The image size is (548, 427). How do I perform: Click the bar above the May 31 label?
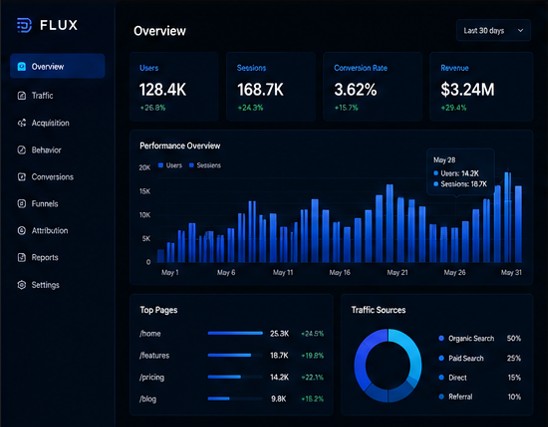coord(518,224)
